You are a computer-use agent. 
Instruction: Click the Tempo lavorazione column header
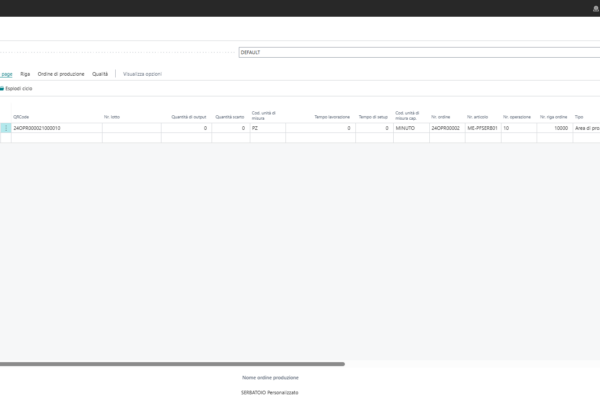click(332, 117)
